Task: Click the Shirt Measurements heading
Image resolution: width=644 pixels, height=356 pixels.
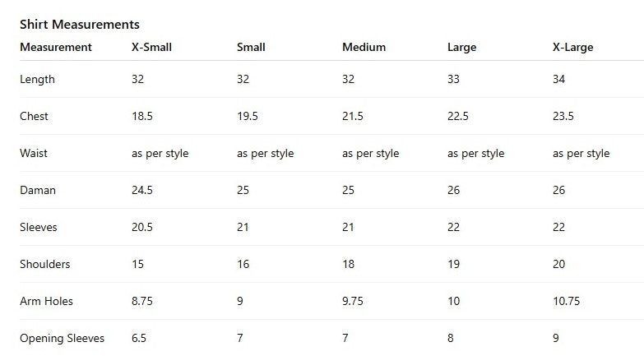Action: pyautogui.click(x=80, y=25)
